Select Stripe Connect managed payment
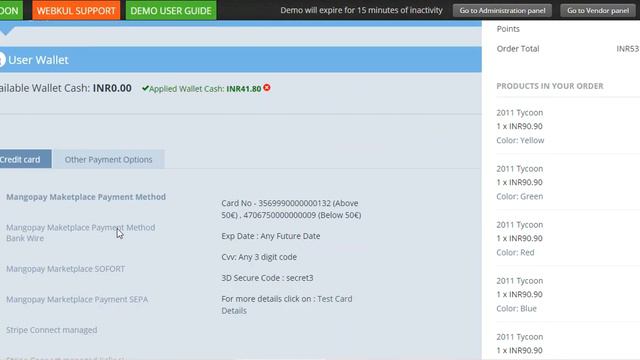This screenshot has height=360, width=640. [51, 330]
